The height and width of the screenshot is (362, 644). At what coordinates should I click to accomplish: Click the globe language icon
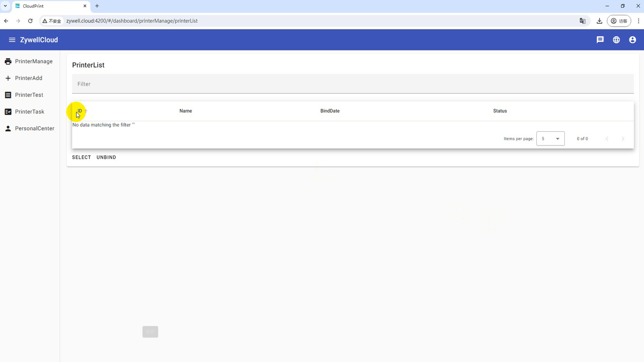[x=616, y=40]
